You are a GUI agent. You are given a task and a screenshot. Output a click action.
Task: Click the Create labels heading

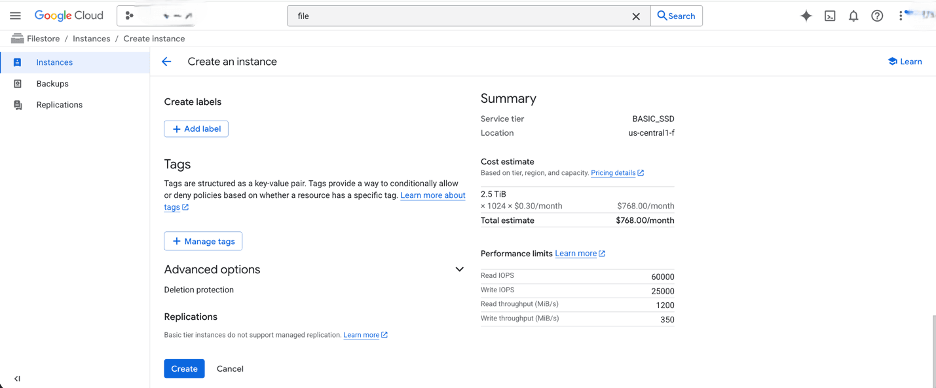[x=193, y=102]
